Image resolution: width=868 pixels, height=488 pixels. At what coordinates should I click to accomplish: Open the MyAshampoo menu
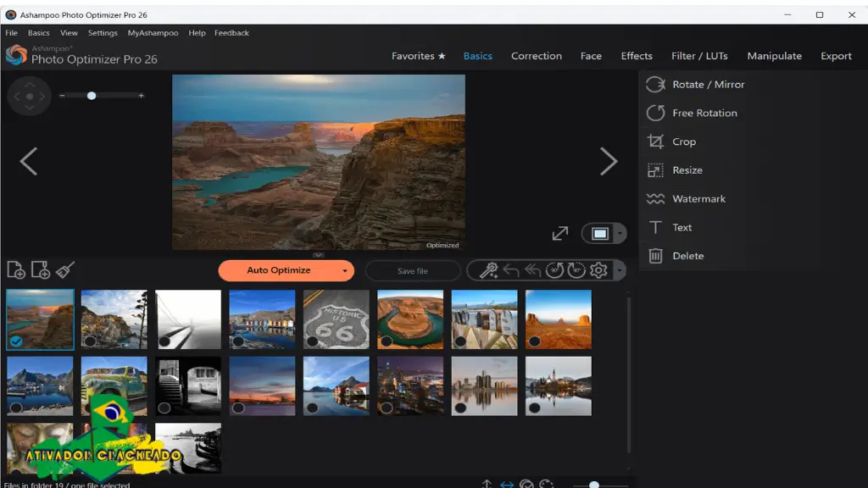coord(153,33)
